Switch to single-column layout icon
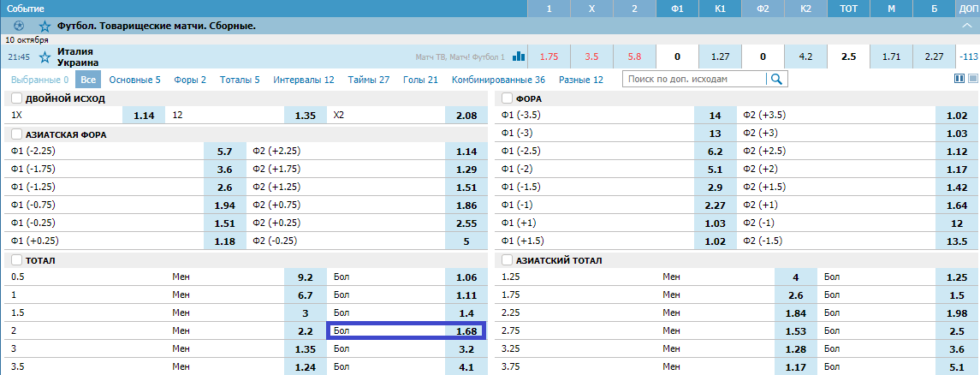The width and height of the screenshot is (980, 375). (972, 79)
